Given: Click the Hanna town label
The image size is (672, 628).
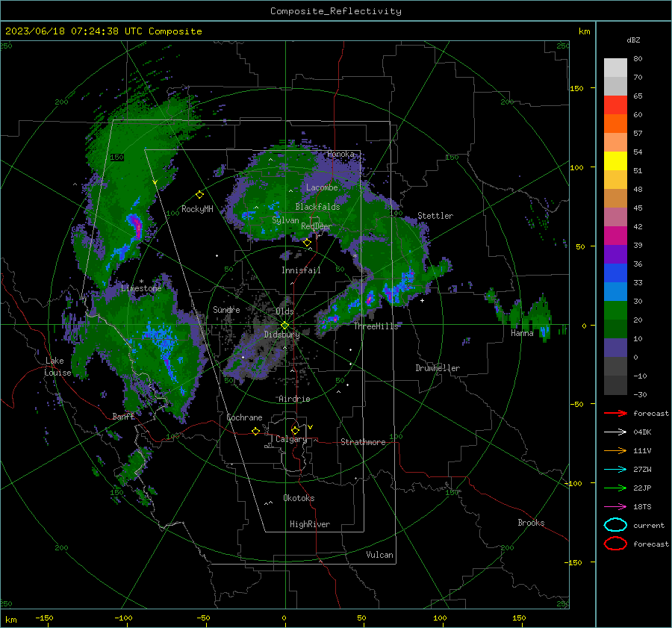Looking at the screenshot, I should pyautogui.click(x=522, y=333).
